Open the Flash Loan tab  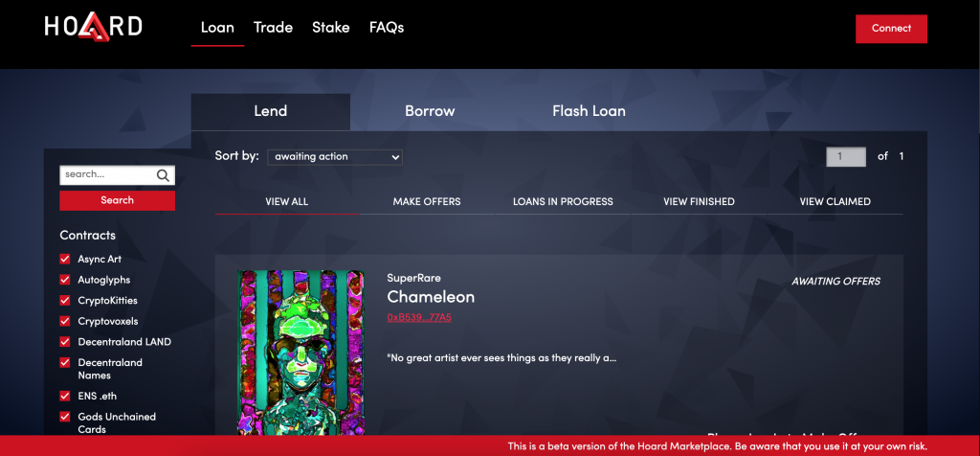coord(589,111)
